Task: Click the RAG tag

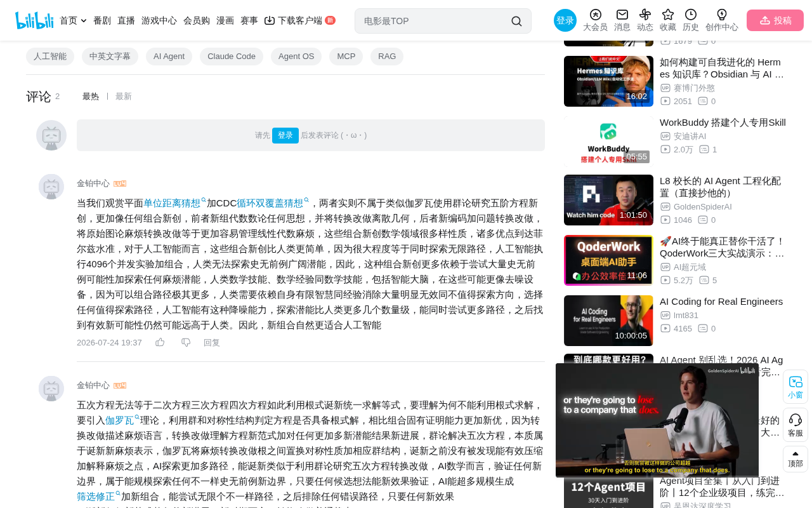Action: [387, 57]
